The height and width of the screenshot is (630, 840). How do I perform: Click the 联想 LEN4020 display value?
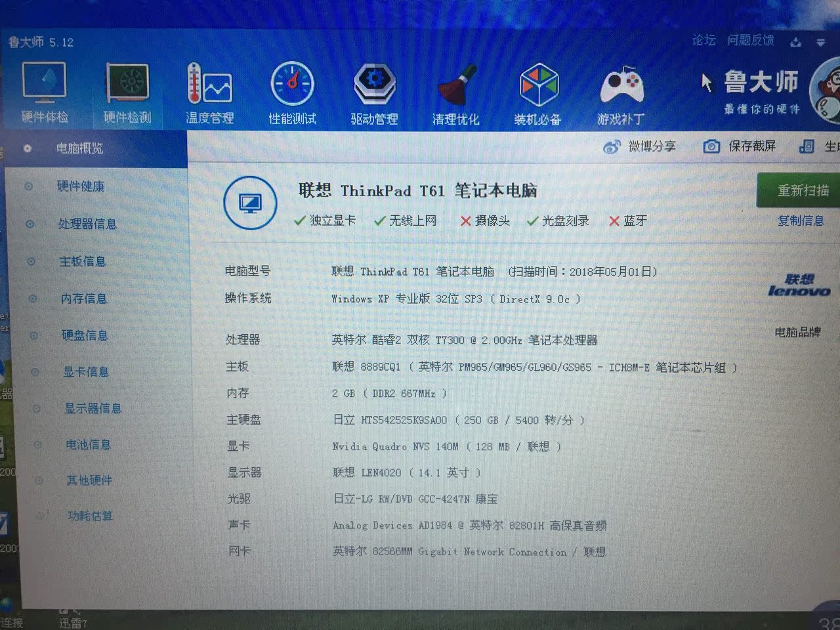407,472
